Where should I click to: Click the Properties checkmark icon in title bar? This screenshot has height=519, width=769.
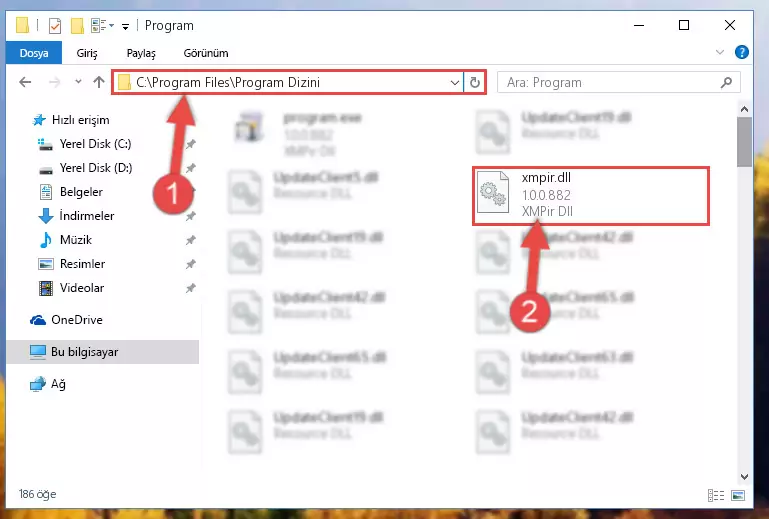click(55, 26)
